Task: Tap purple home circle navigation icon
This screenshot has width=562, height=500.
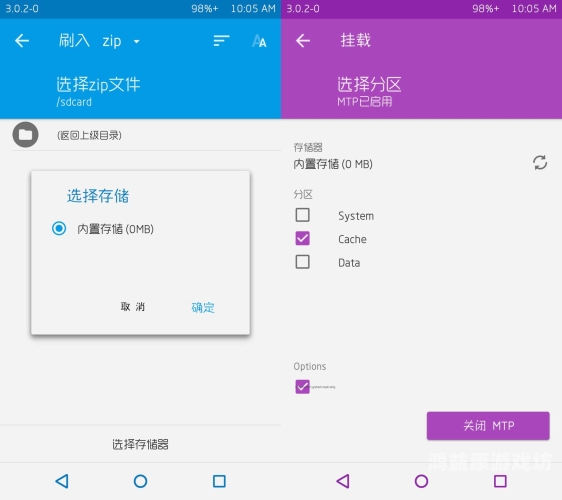Action: [x=422, y=481]
